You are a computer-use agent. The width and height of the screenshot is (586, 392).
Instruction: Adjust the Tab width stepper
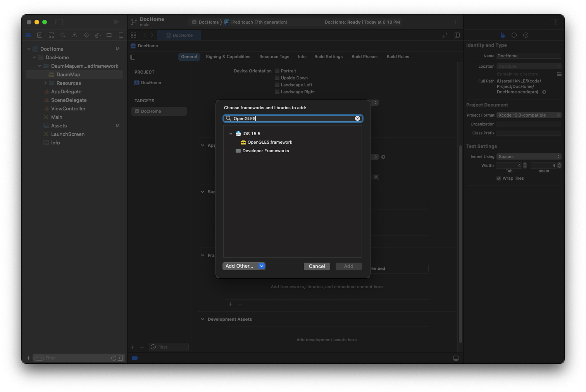525,165
